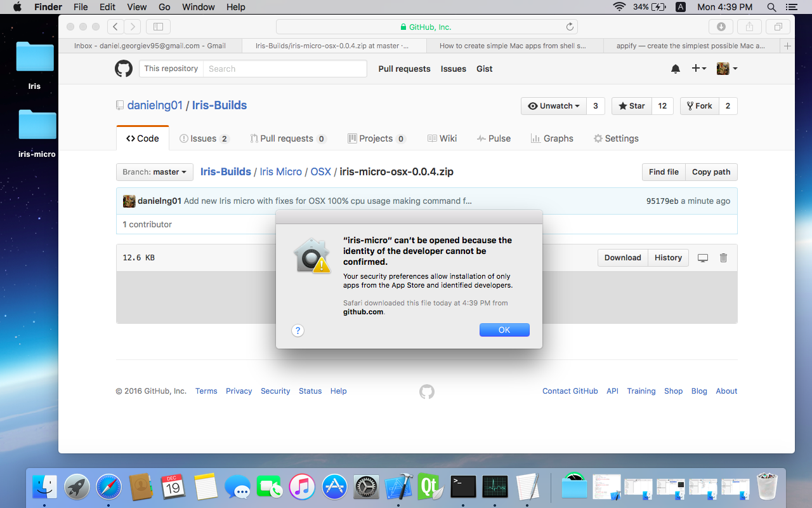Open Trash in the Dock
The width and height of the screenshot is (812, 508).
coord(768,486)
